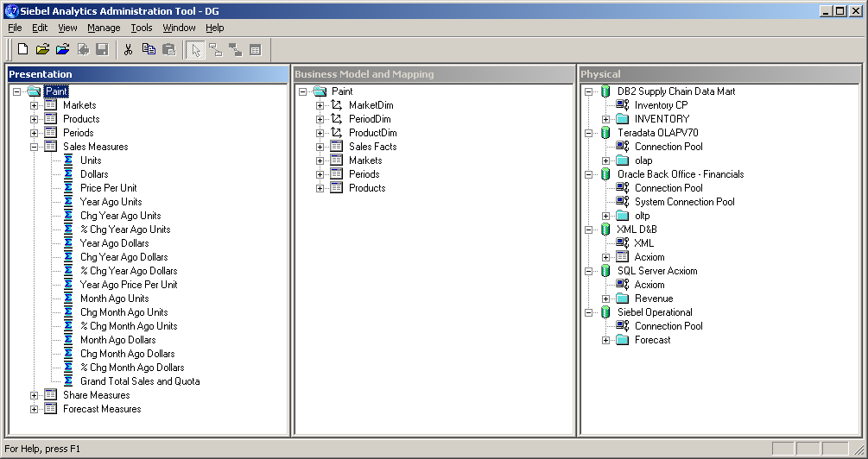This screenshot has height=459, width=868.
Task: Click the Cut scissors toolbar icon
Action: point(129,50)
